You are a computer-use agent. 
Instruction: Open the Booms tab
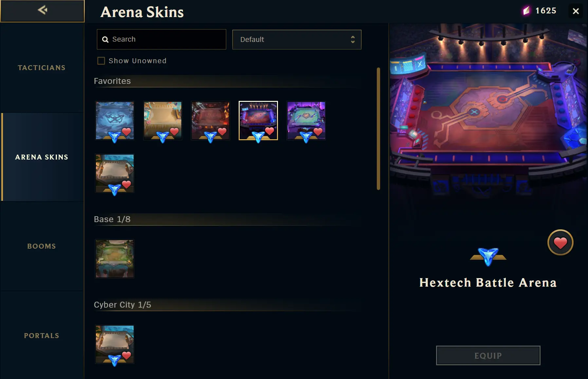point(42,246)
